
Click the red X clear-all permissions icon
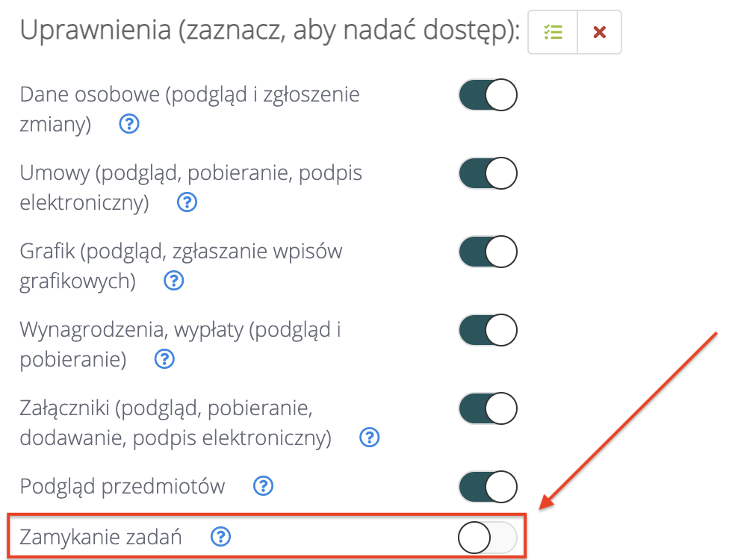click(x=599, y=32)
